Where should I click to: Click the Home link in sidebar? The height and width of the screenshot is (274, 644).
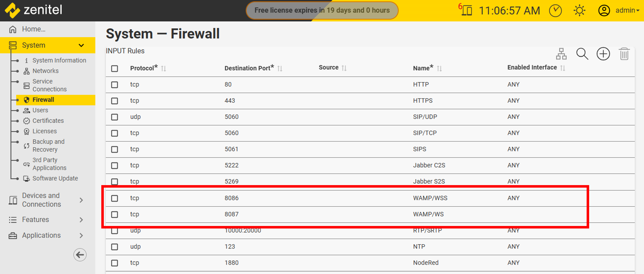(x=34, y=29)
